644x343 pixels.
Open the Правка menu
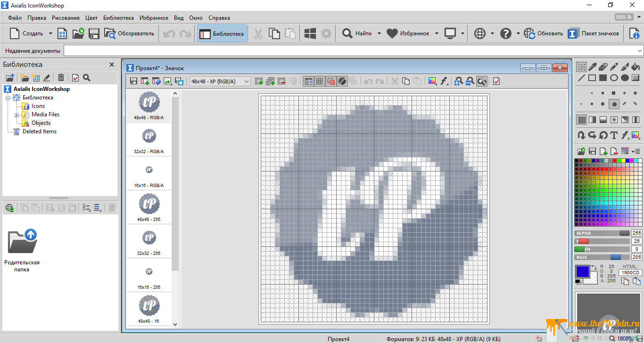pos(37,18)
